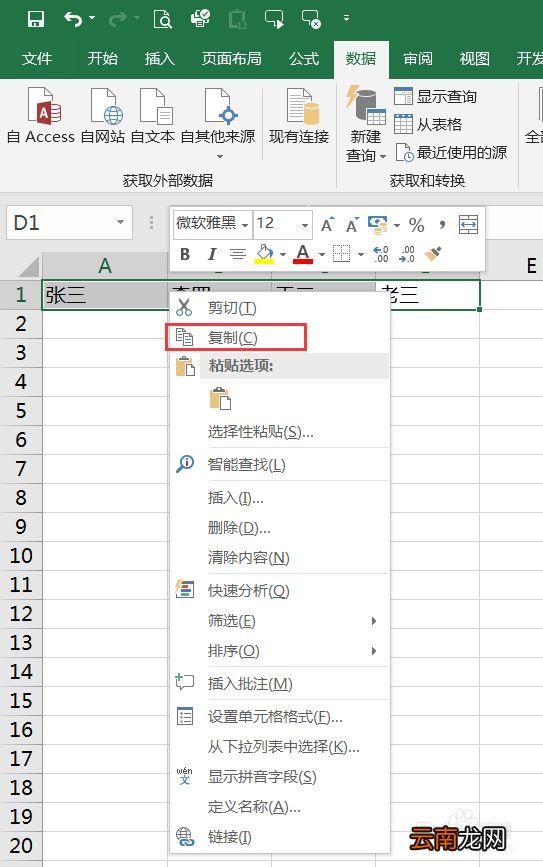Open font size dropdown showing 12
This screenshot has width=543, height=867.
tap(305, 225)
